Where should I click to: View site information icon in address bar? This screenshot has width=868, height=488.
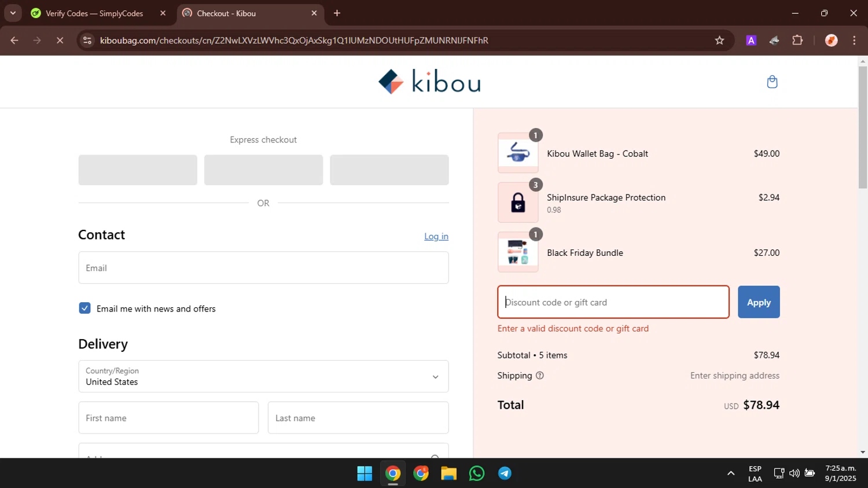(87, 41)
